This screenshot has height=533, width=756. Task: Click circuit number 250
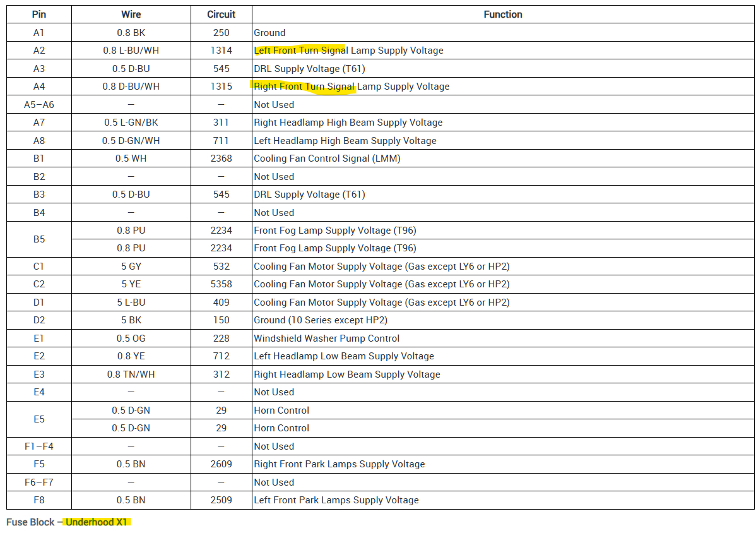(x=221, y=33)
